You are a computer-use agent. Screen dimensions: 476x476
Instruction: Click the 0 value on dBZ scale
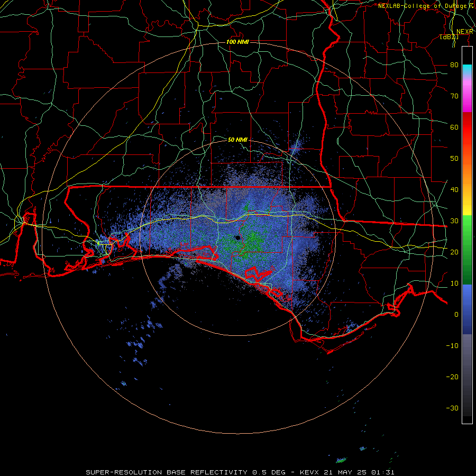tap(456, 315)
